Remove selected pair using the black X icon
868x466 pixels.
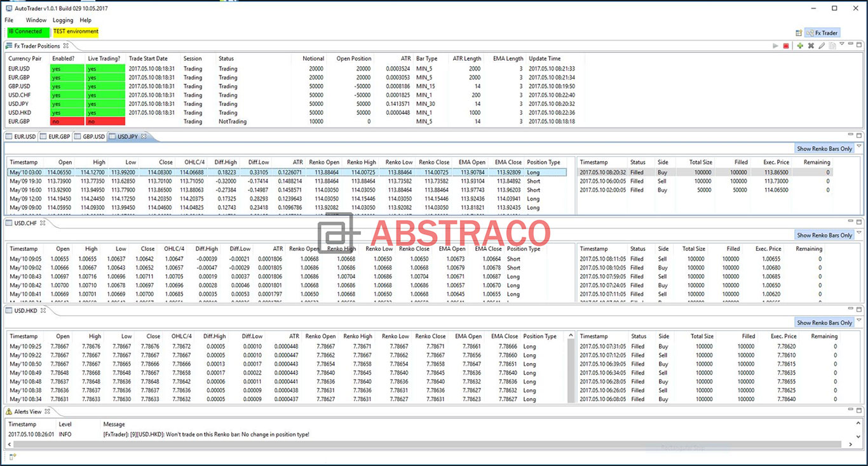pyautogui.click(x=811, y=45)
